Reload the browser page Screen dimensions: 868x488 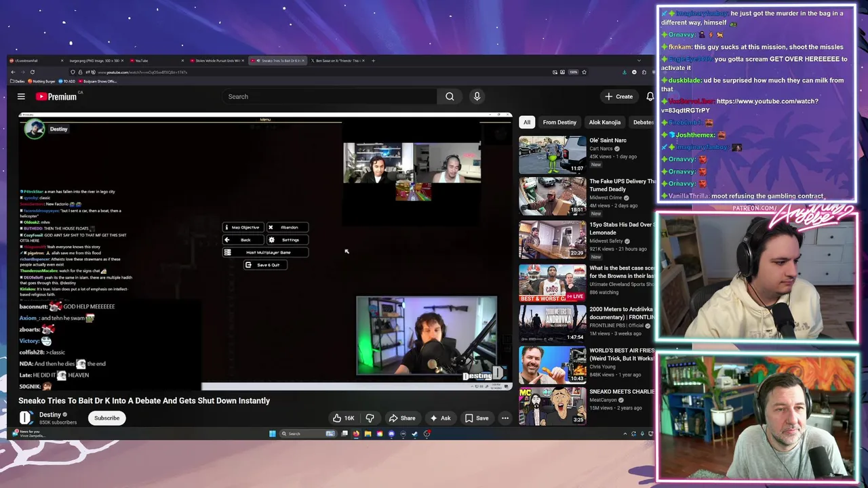pyautogui.click(x=33, y=72)
